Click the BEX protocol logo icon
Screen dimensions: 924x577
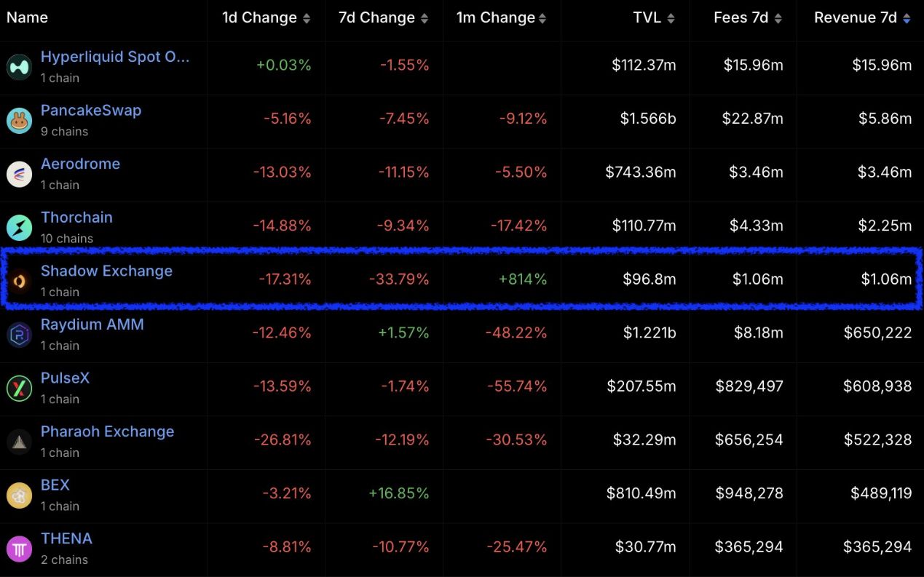(19, 495)
